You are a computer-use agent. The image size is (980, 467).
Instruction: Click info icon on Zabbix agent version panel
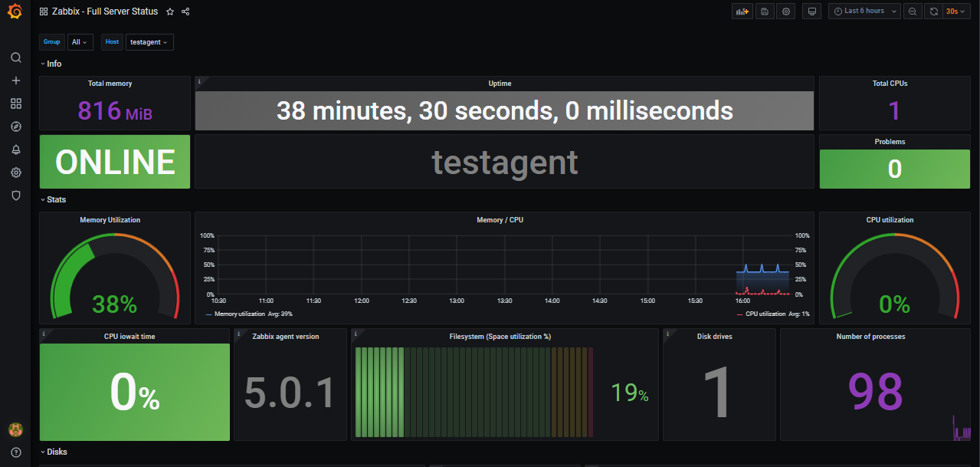(238, 334)
